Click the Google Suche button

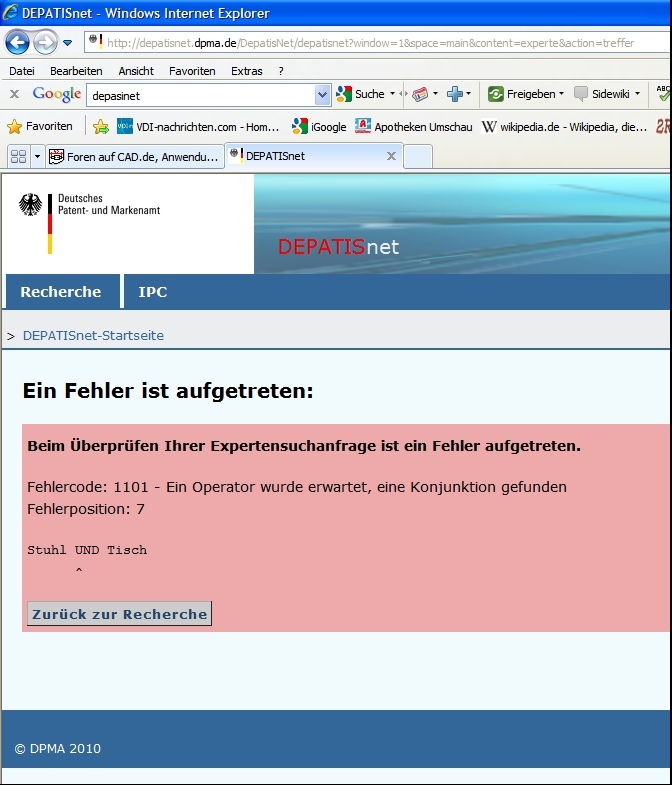point(361,94)
